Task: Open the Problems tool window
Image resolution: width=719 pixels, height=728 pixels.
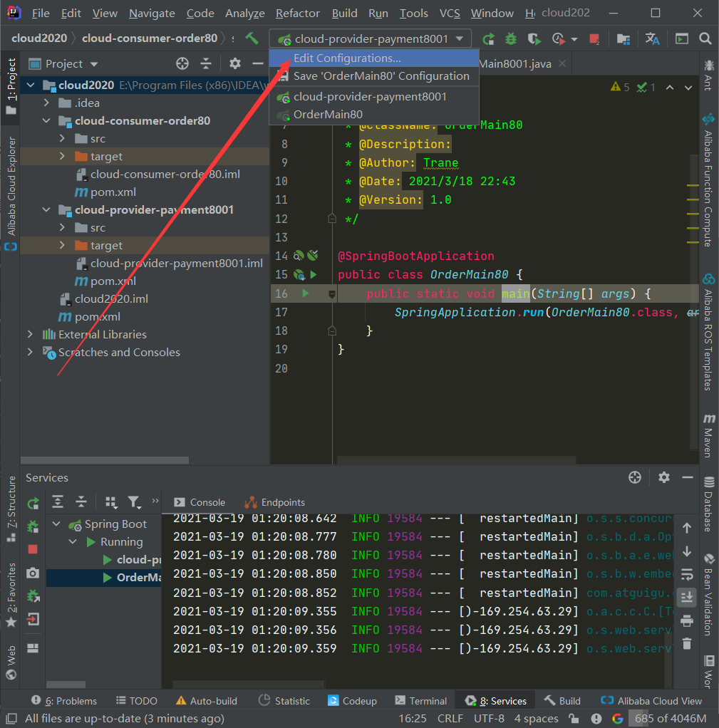Action: click(64, 701)
